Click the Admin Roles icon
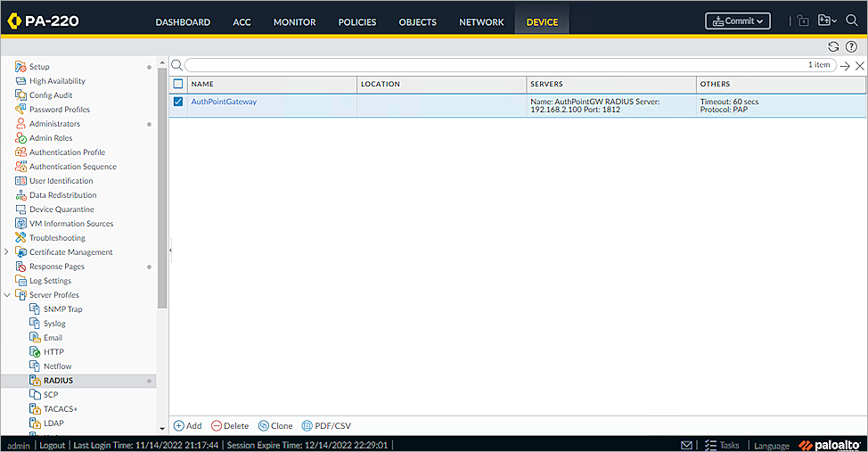This screenshot has height=452, width=868. pyautogui.click(x=20, y=138)
